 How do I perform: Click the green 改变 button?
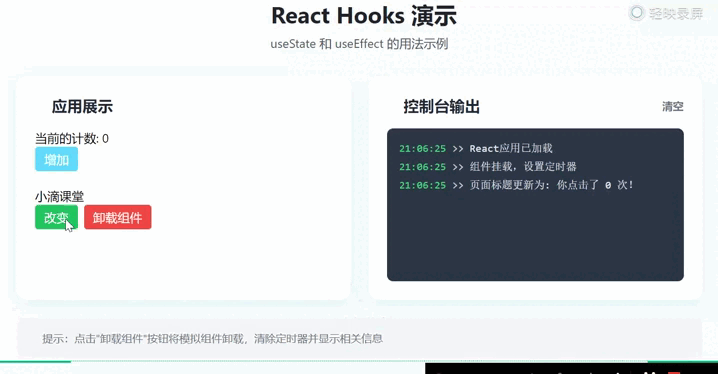tap(56, 217)
